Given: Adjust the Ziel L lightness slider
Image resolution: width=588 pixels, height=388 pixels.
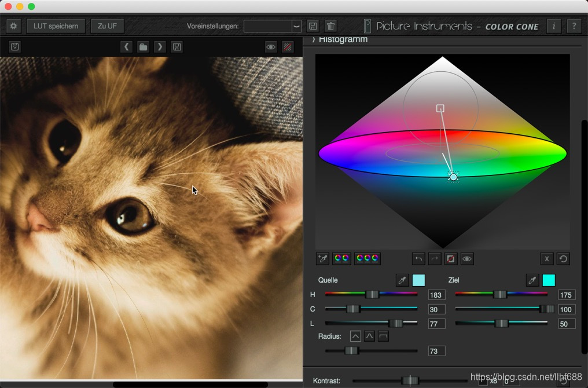Looking at the screenshot, I should point(501,323).
